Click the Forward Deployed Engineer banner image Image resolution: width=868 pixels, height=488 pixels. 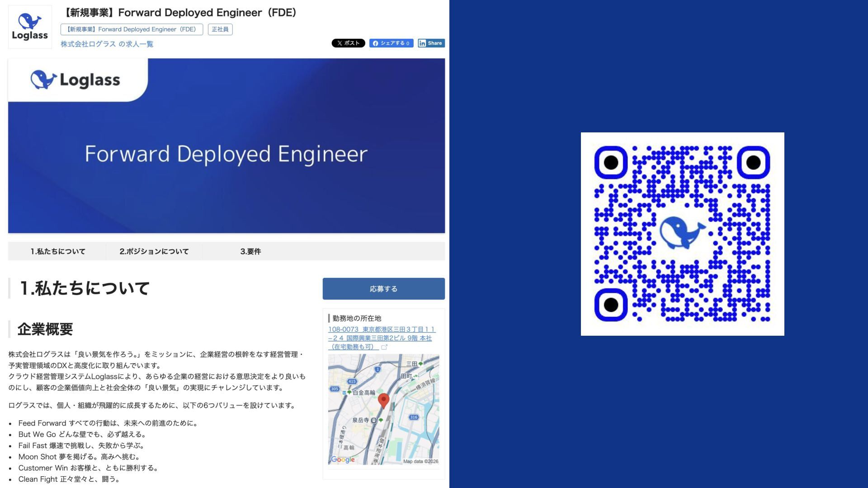pyautogui.click(x=226, y=145)
